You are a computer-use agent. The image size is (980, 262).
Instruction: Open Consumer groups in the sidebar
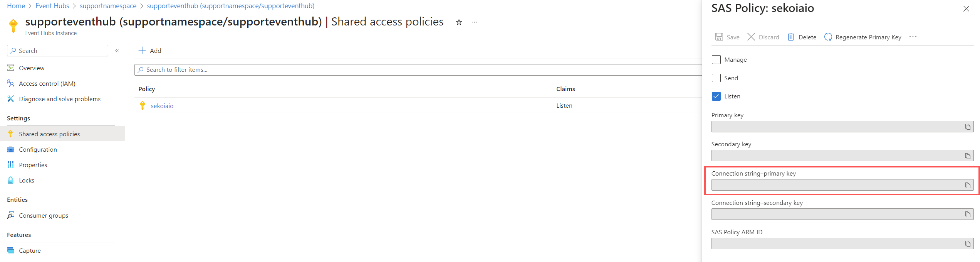tap(44, 215)
